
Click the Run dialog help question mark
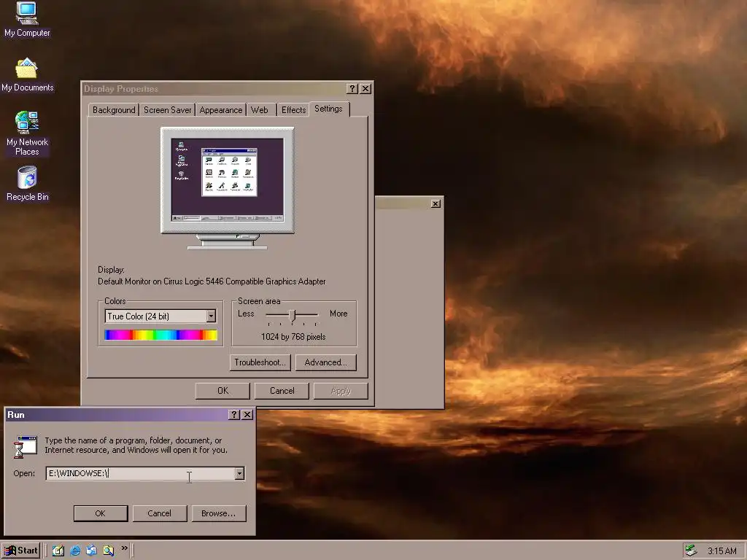point(233,415)
